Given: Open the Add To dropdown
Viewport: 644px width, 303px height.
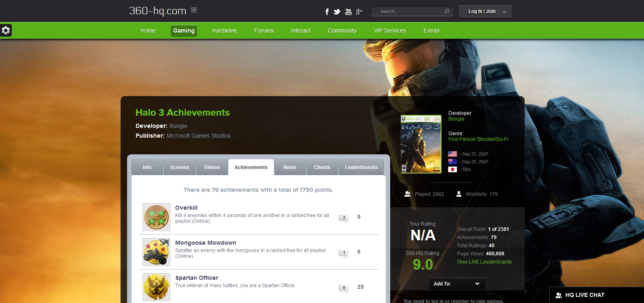Looking at the screenshot, I should coord(457,284).
